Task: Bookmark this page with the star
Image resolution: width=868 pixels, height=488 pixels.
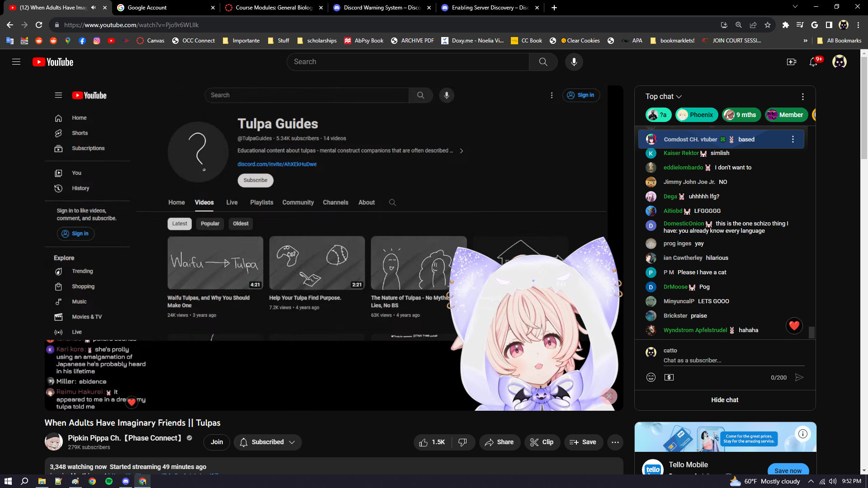Action: click(768, 25)
